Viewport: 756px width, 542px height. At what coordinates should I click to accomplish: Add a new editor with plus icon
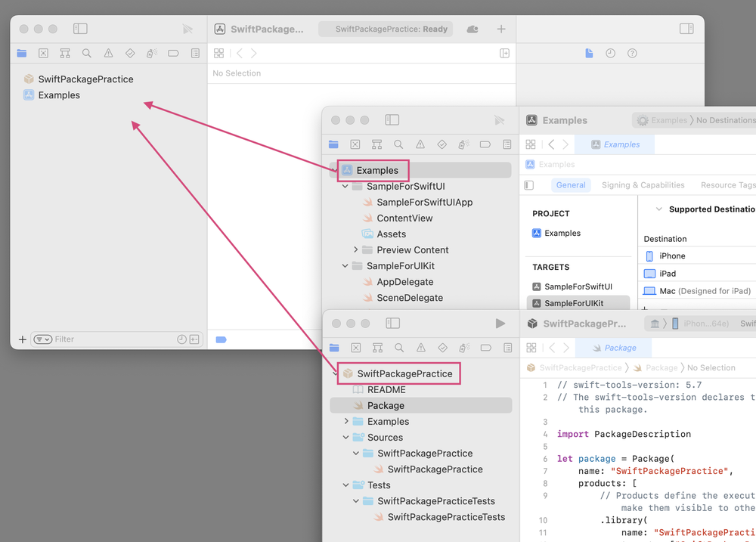coord(500,29)
